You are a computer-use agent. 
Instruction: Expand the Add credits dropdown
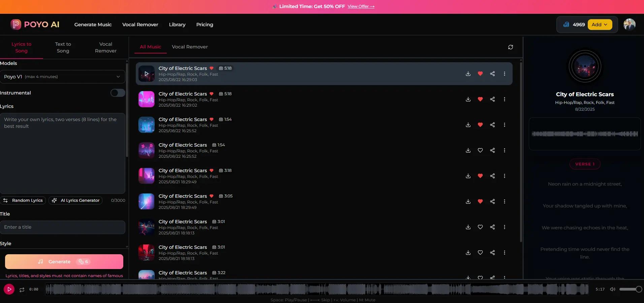[600, 24]
